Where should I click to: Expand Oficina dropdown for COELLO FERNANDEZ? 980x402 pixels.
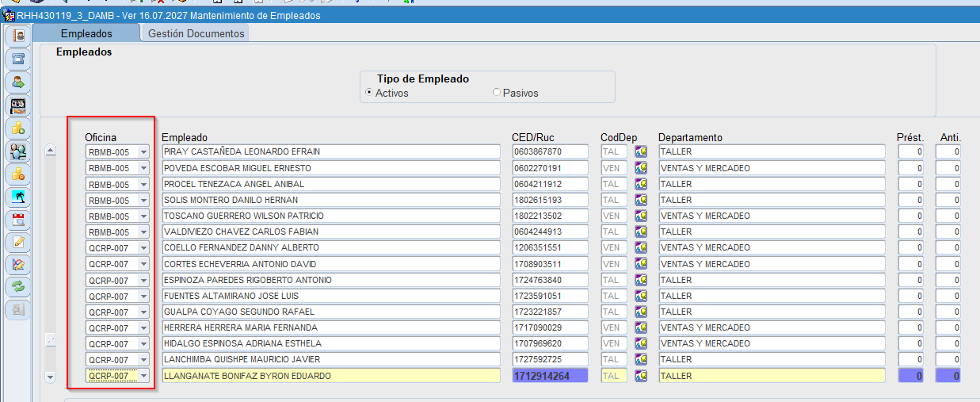point(143,247)
